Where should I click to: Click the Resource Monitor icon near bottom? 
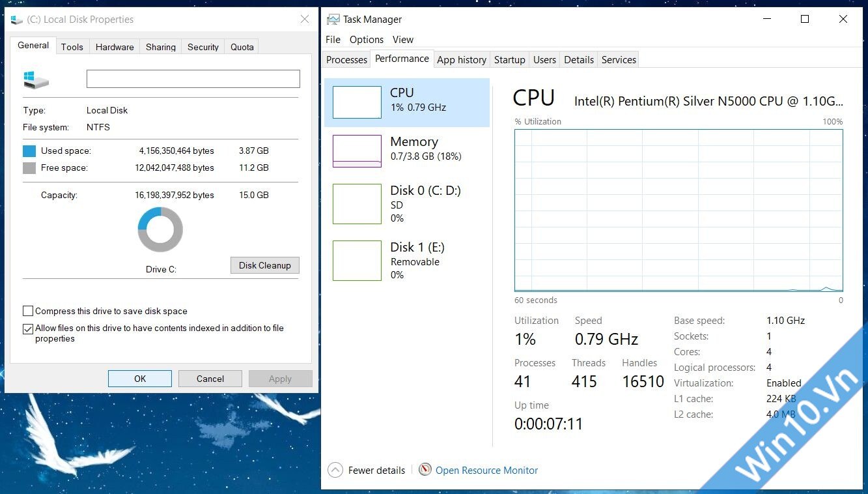(425, 469)
